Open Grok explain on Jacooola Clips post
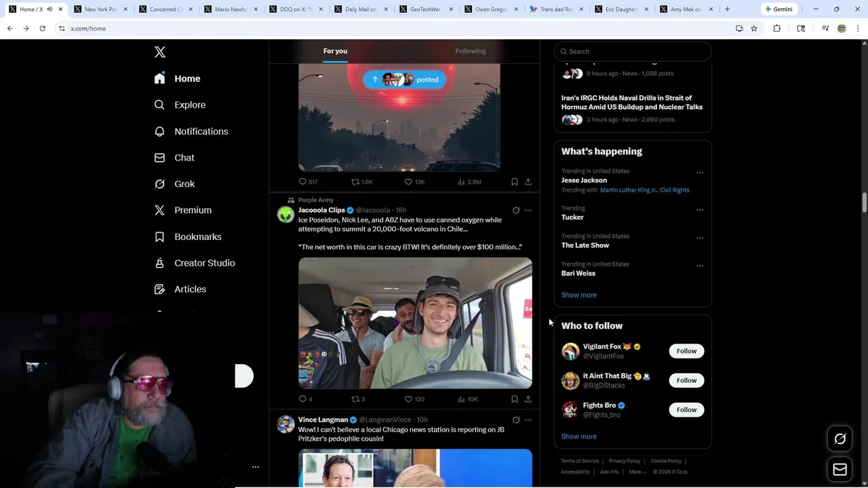Screen dimensions: 868x488 pos(516,210)
